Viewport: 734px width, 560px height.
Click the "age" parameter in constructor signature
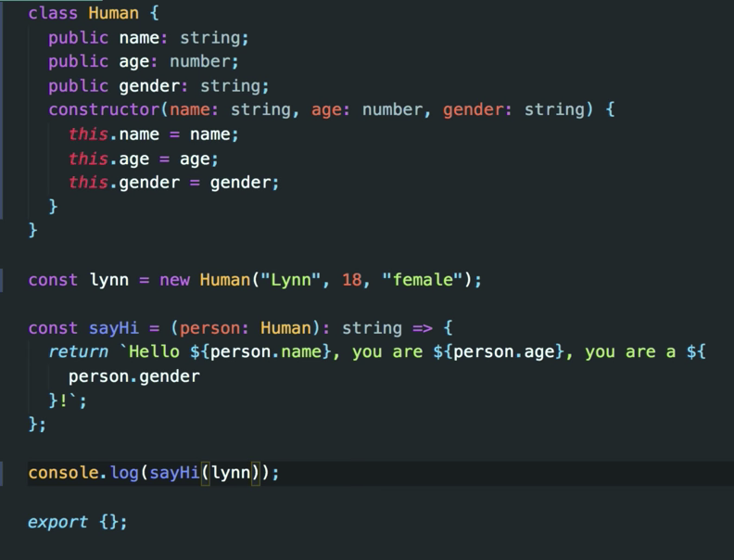(x=326, y=110)
